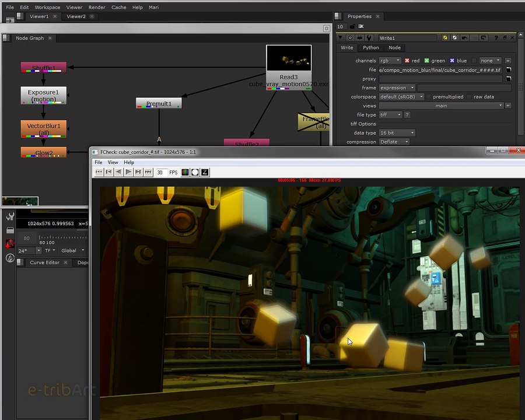This screenshot has width=525, height=420.
Task: Click FCheck play forward button
Action: tap(128, 172)
